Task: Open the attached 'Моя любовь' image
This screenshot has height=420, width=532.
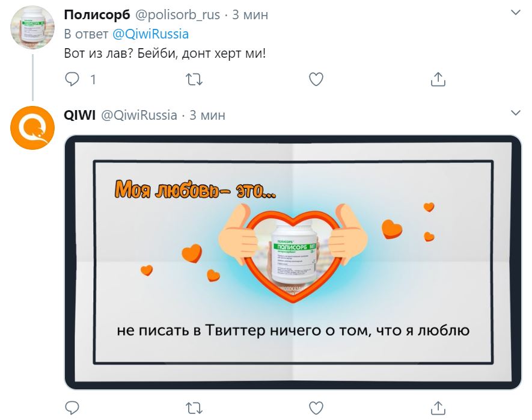Action: point(293,262)
